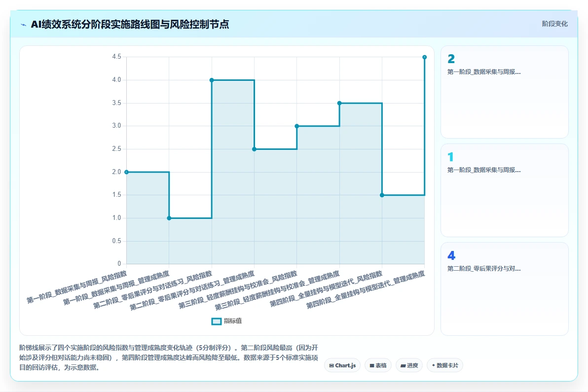588x392 pixels.
Task: Click the step-line icon beside the title
Action: [x=23, y=25]
